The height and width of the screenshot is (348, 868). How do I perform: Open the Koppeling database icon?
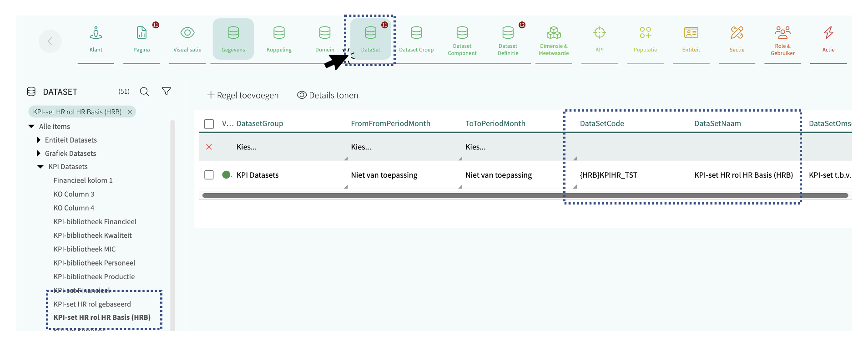pyautogui.click(x=279, y=33)
